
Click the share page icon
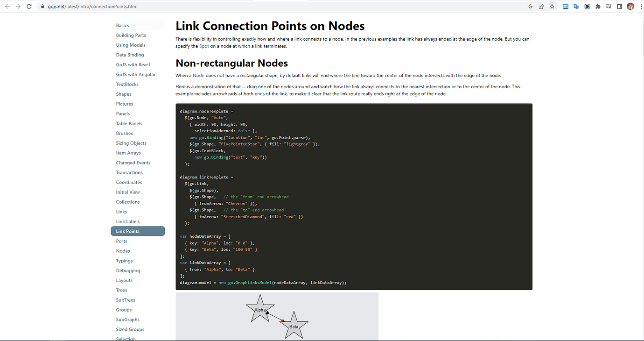pos(541,7)
